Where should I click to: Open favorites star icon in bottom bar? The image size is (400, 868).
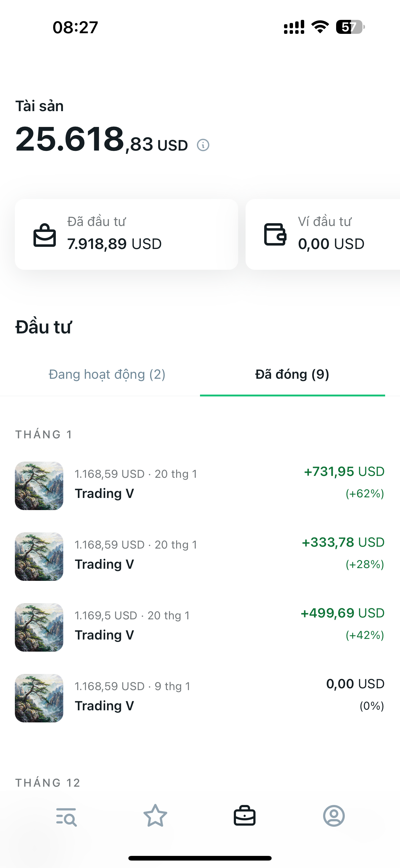click(155, 816)
